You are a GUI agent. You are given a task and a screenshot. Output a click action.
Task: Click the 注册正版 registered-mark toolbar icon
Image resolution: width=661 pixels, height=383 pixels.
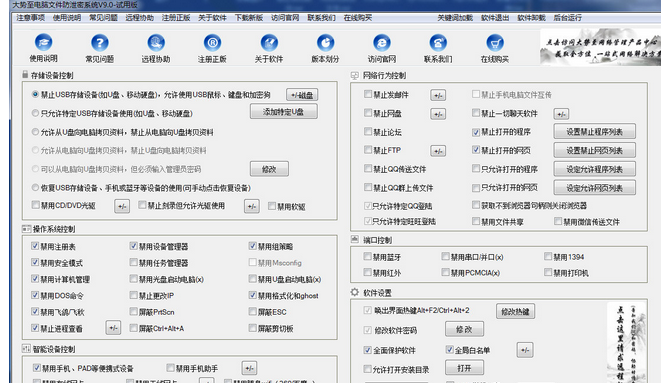tap(212, 43)
